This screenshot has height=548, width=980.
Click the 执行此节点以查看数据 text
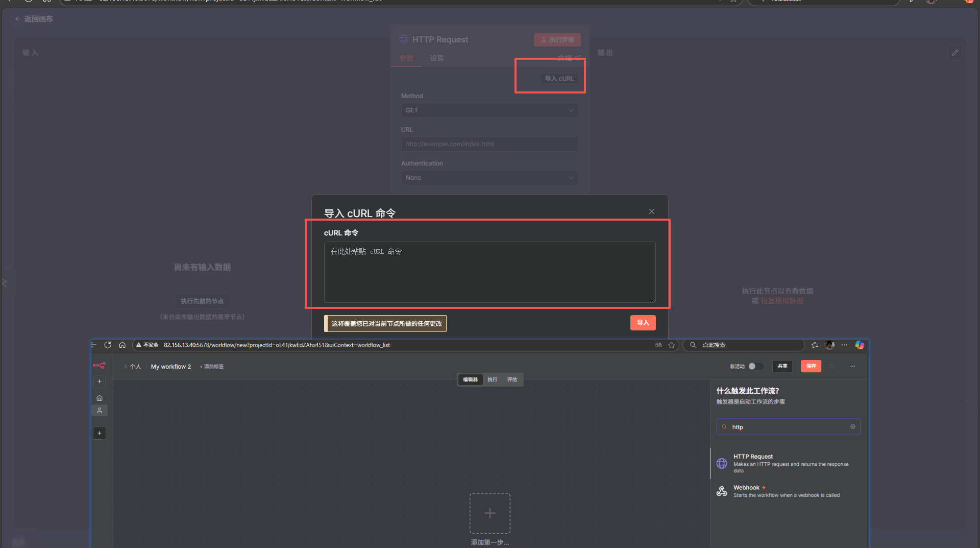tap(777, 291)
